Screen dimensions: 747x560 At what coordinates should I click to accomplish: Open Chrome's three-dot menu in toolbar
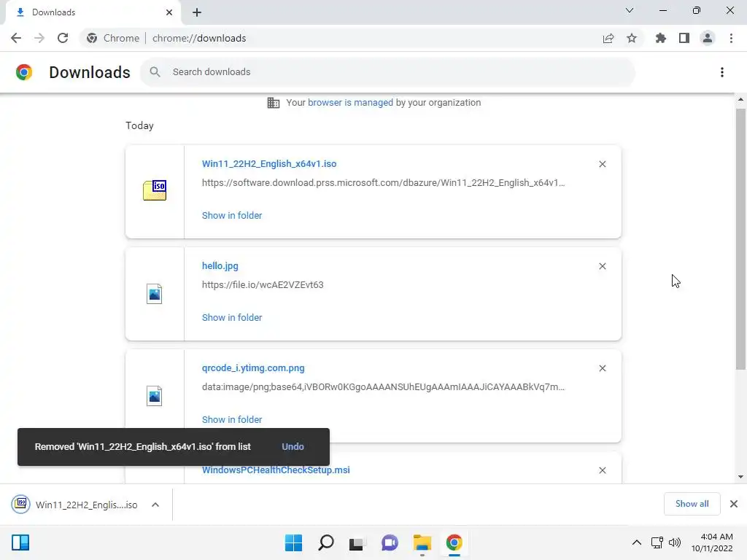tap(731, 38)
